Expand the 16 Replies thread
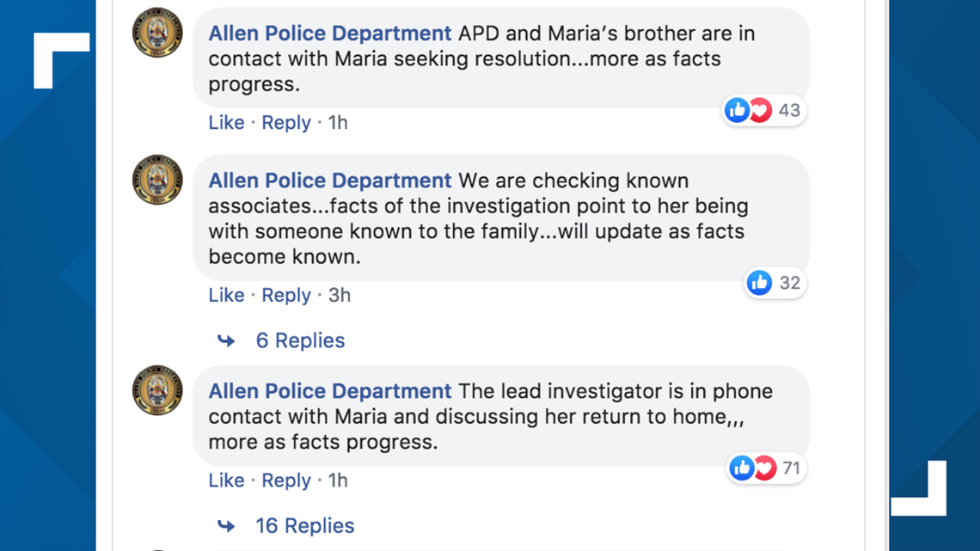980x551 pixels. click(305, 526)
